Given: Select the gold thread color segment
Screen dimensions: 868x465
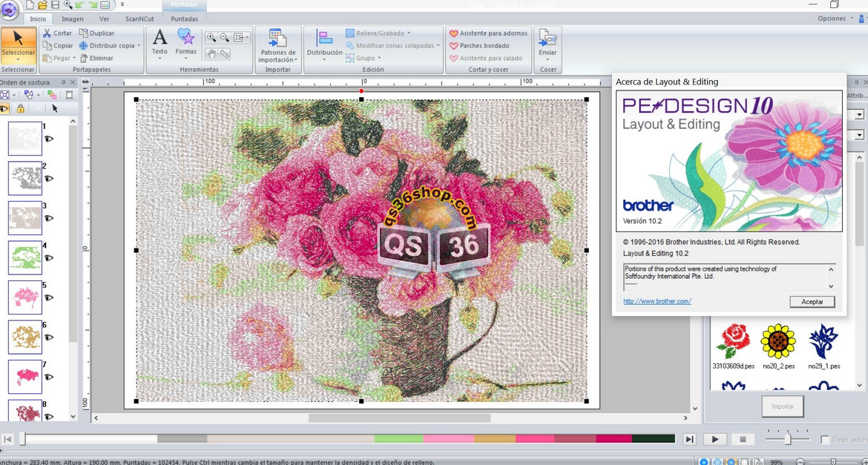Looking at the screenshot, I should click(495, 439).
